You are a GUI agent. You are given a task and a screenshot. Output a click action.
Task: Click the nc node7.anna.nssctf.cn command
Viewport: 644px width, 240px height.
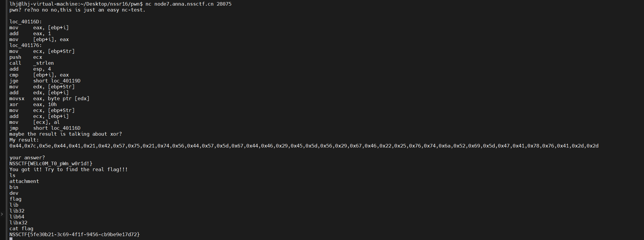point(189,4)
